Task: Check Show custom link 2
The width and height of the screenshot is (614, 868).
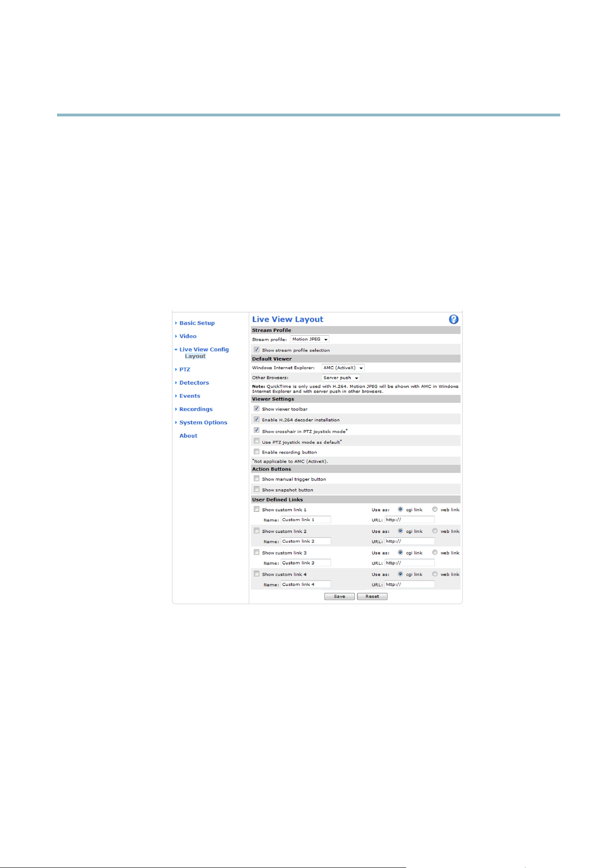Action: [256, 531]
